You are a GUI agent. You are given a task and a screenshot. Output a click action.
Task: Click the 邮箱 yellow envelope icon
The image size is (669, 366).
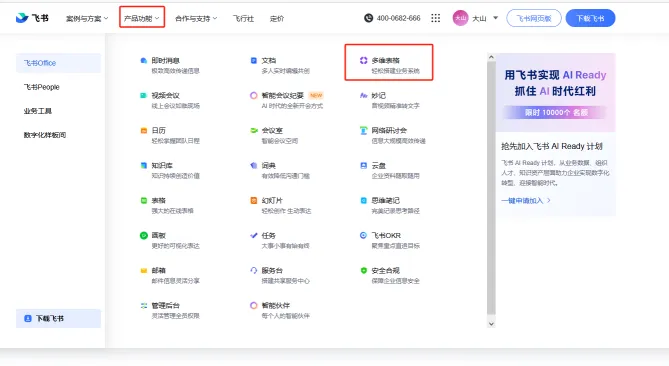[x=144, y=270]
